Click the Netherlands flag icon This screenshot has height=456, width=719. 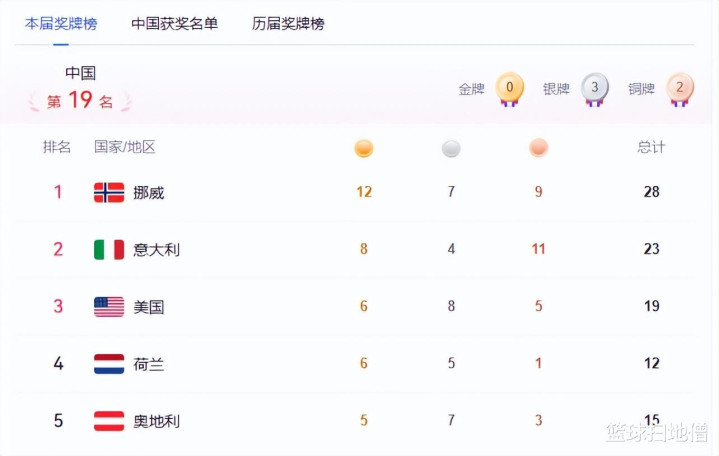(x=109, y=364)
